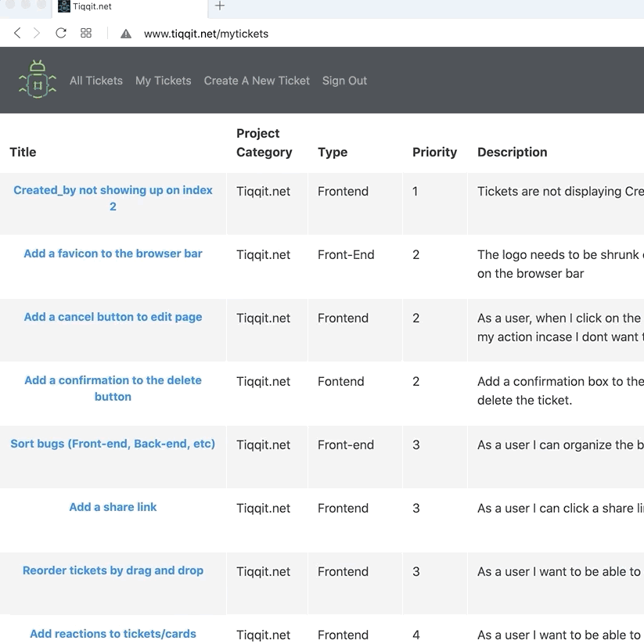Open 'Reorder tickets by drag and drop' ticket
644x644 pixels.
pos(113,570)
